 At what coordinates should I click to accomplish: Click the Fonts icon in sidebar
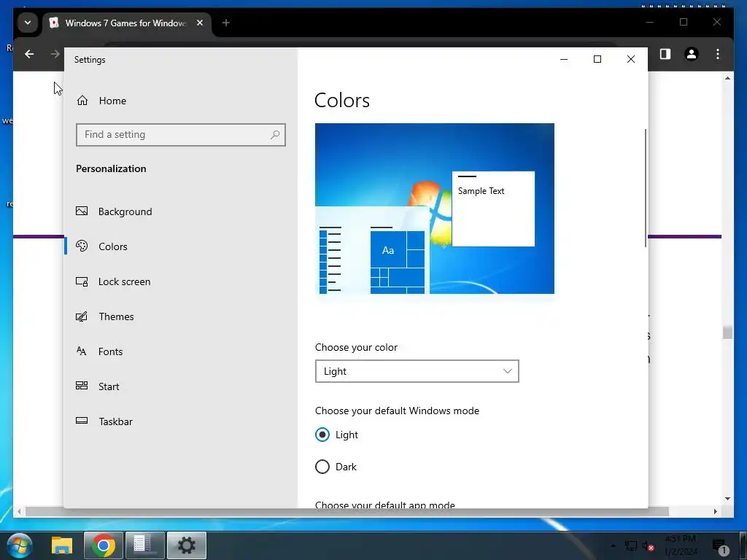pos(82,351)
